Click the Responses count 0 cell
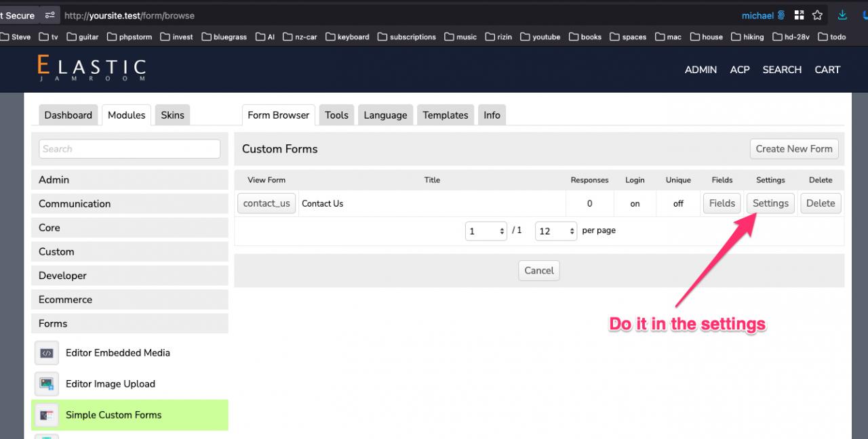Viewport: 868px width, 439px height. 589,203
